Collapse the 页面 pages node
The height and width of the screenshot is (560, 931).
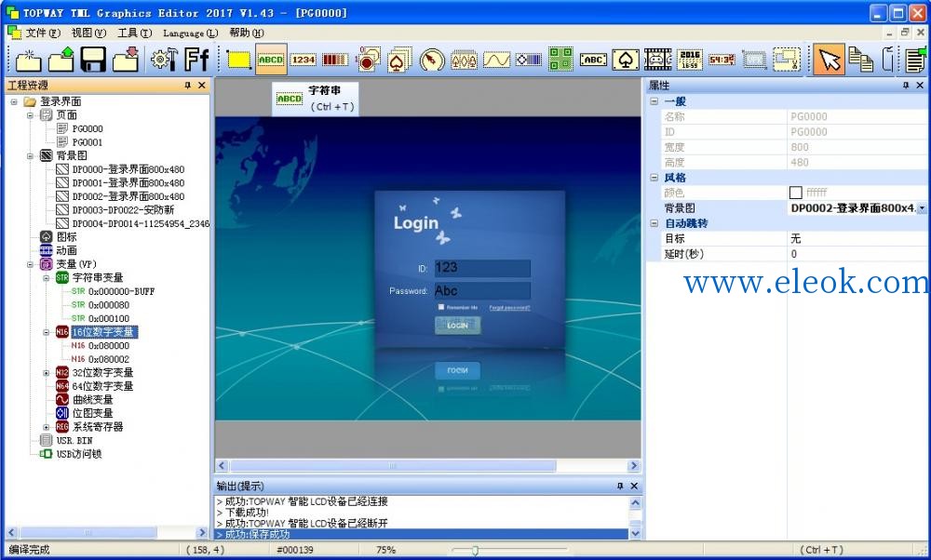(30, 115)
